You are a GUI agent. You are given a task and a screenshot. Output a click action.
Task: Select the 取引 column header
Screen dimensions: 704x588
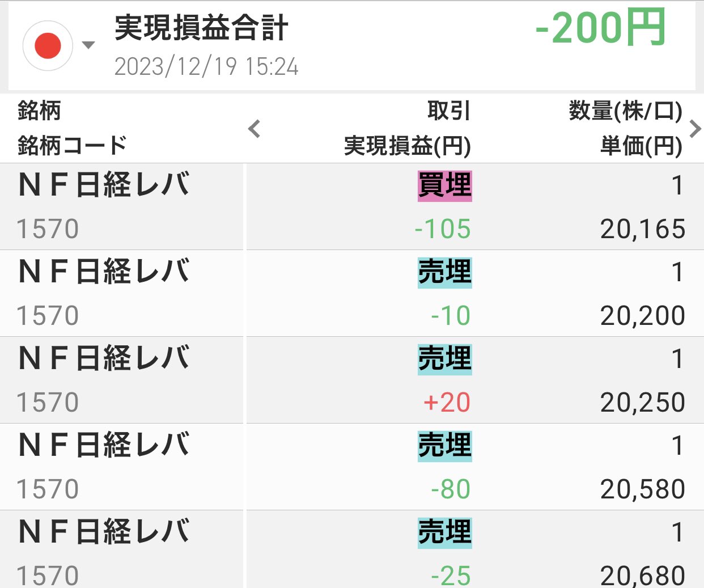pos(449,111)
